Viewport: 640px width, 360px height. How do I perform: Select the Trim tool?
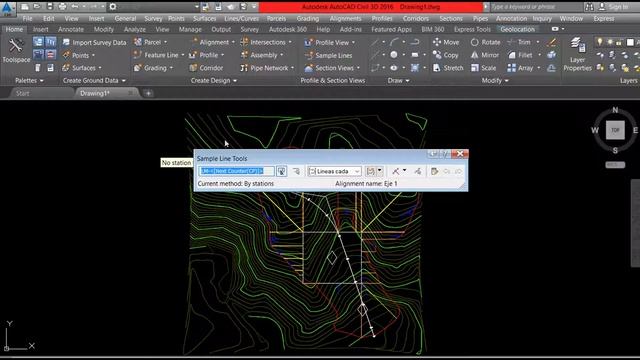point(519,42)
